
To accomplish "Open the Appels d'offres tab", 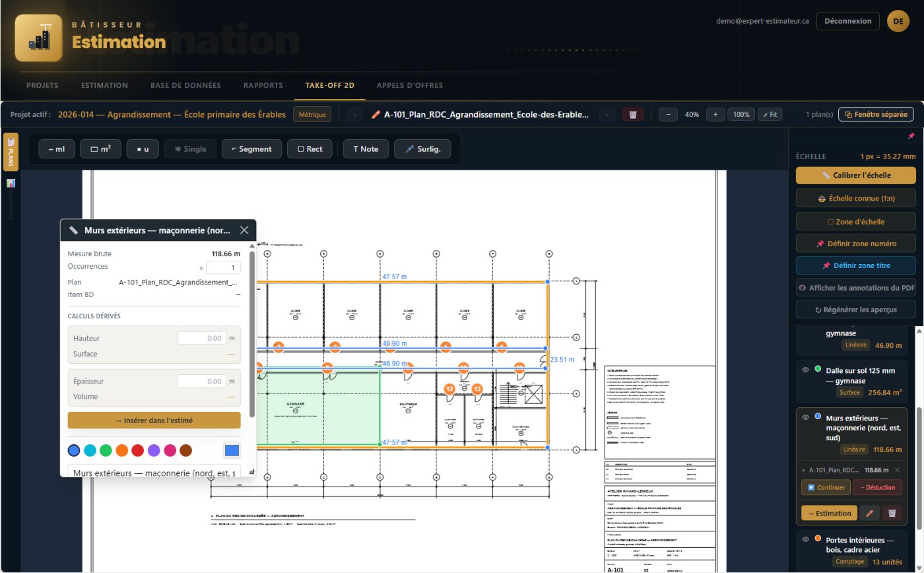I will point(409,85).
